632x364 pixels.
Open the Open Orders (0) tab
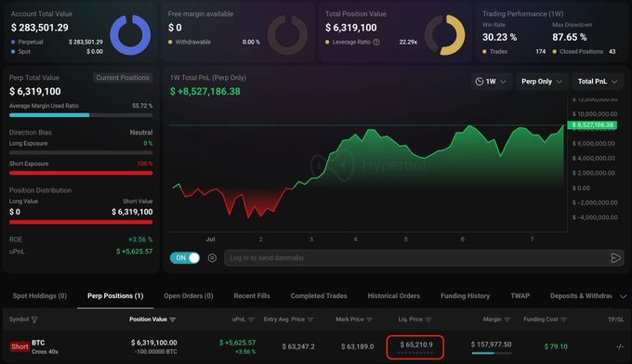point(189,296)
